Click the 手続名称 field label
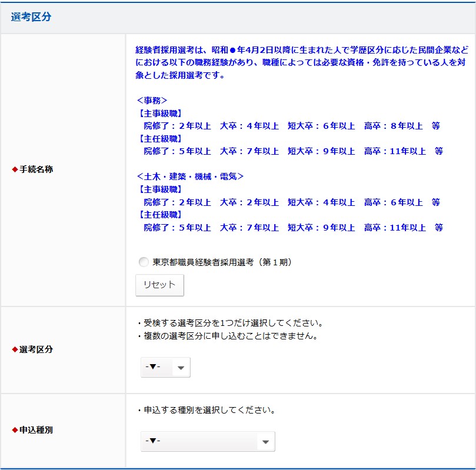This screenshot has height=470, width=476. pyautogui.click(x=36, y=169)
